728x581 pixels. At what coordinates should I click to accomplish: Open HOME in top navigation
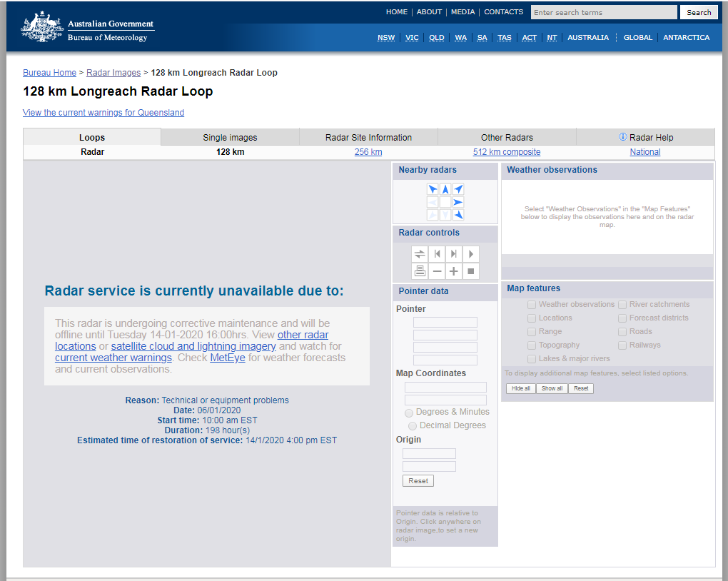(x=397, y=11)
